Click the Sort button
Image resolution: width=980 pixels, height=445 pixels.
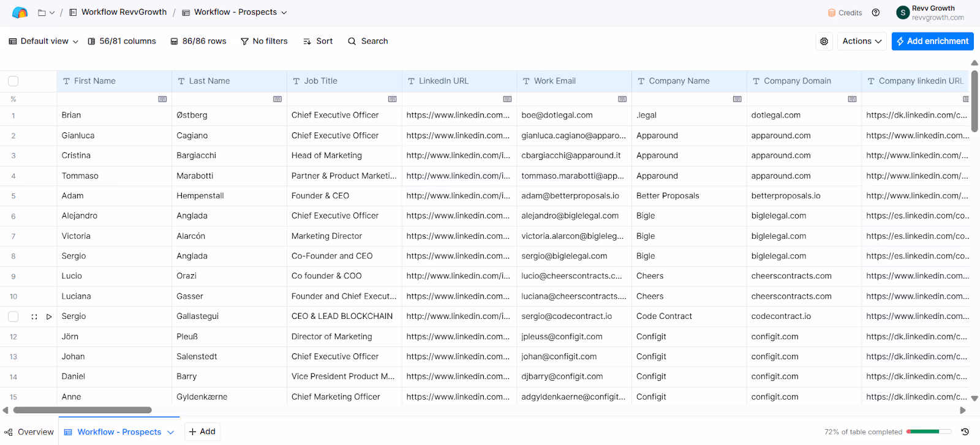(318, 41)
